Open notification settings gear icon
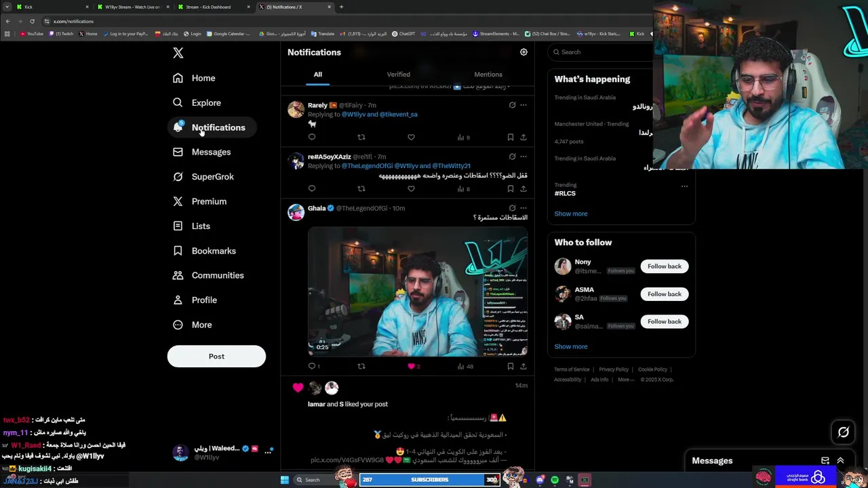The width and height of the screenshot is (868, 488). [x=524, y=52]
